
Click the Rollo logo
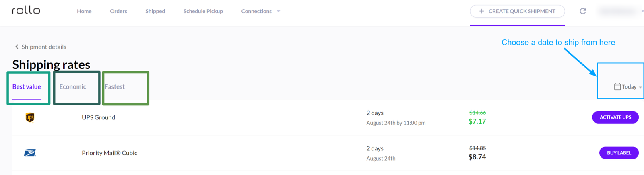pos(26,10)
